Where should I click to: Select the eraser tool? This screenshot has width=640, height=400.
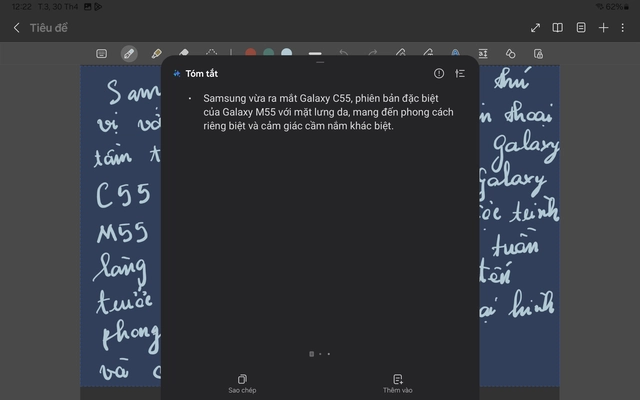[x=184, y=52]
